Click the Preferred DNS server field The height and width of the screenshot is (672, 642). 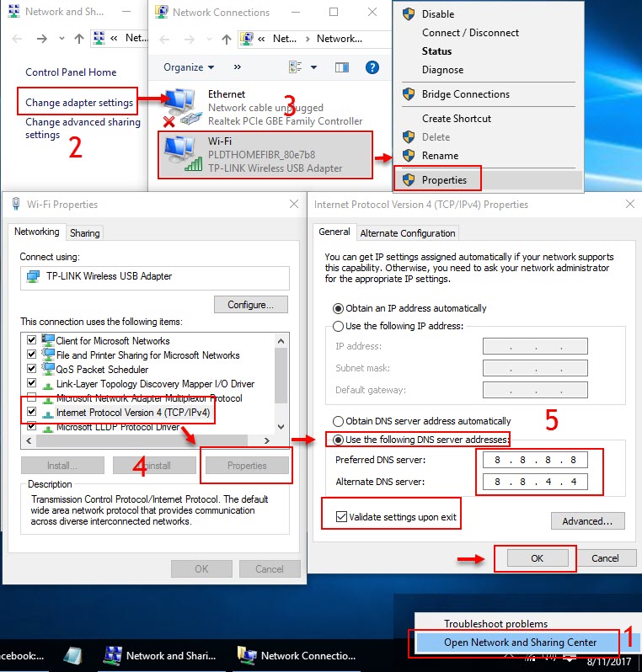tap(535, 460)
